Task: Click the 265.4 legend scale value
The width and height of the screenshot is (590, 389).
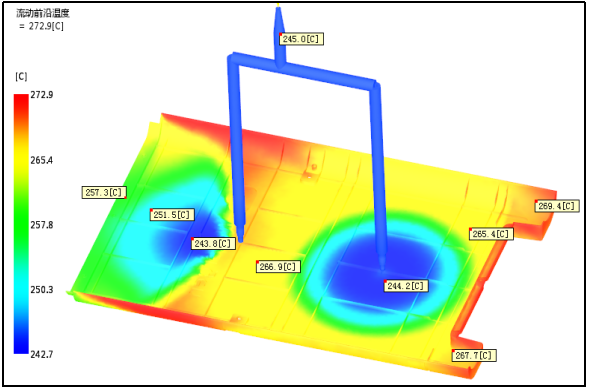Action: pos(42,160)
